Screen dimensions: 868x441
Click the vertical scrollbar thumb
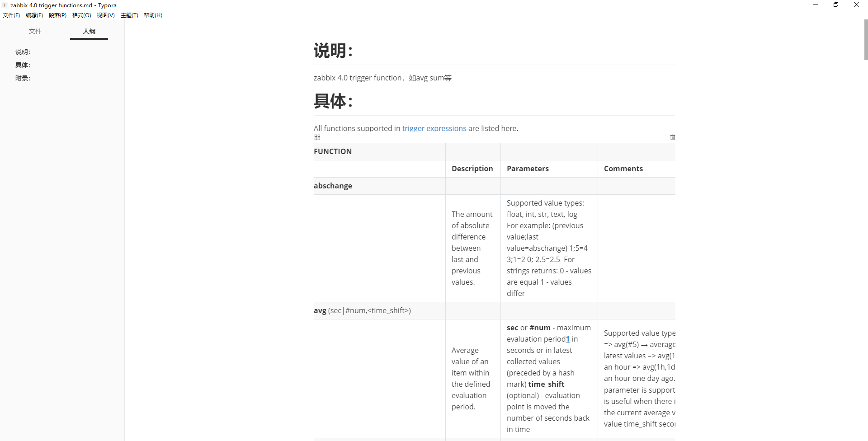866,40
